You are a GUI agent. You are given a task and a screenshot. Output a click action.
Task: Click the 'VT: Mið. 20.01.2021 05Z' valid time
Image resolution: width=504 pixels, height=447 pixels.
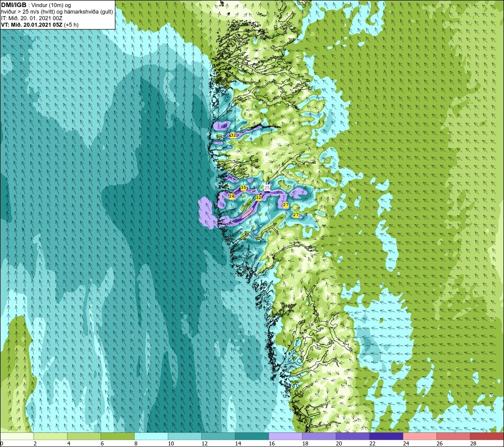coord(31,25)
